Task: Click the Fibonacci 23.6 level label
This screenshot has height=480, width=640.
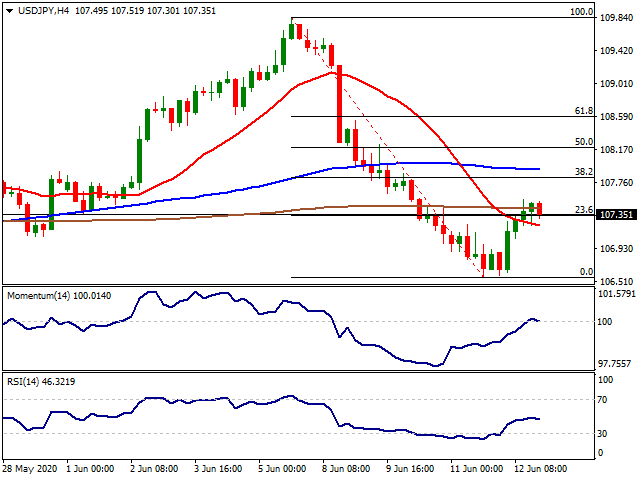Action: click(584, 210)
